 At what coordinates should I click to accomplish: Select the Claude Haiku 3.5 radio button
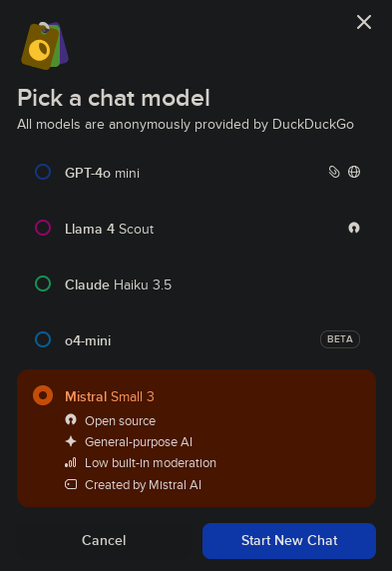tap(43, 285)
